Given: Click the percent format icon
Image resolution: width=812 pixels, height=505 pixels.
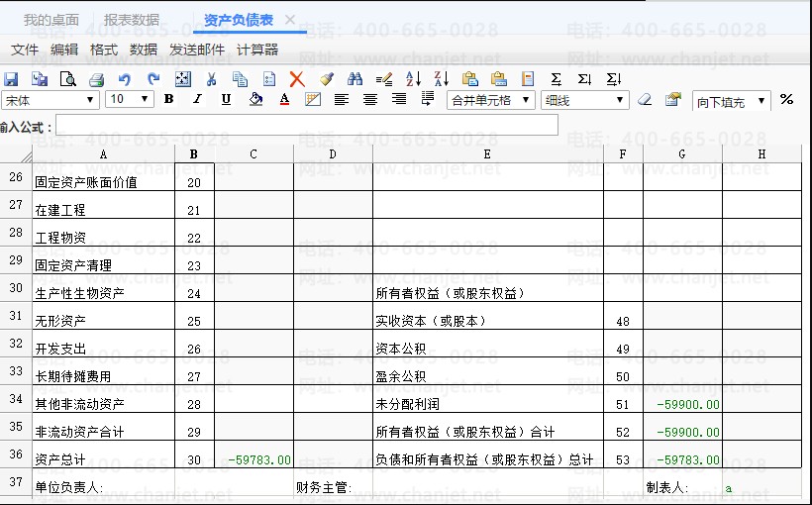Looking at the screenshot, I should [786, 99].
